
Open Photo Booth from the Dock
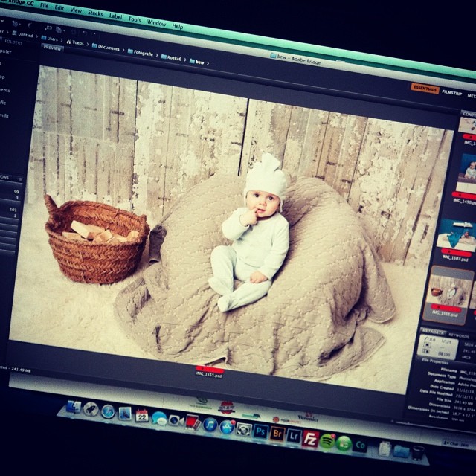point(193,422)
